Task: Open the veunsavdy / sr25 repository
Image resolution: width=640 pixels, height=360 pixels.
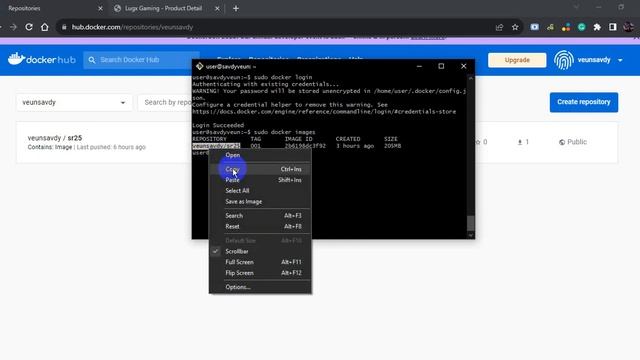Action: 55,138
